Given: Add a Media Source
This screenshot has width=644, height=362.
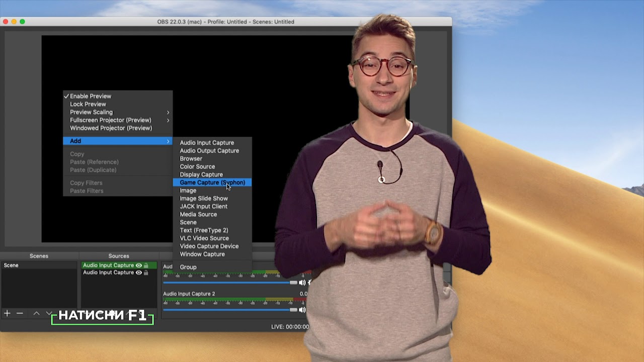Looking at the screenshot, I should click(x=212, y=215).
